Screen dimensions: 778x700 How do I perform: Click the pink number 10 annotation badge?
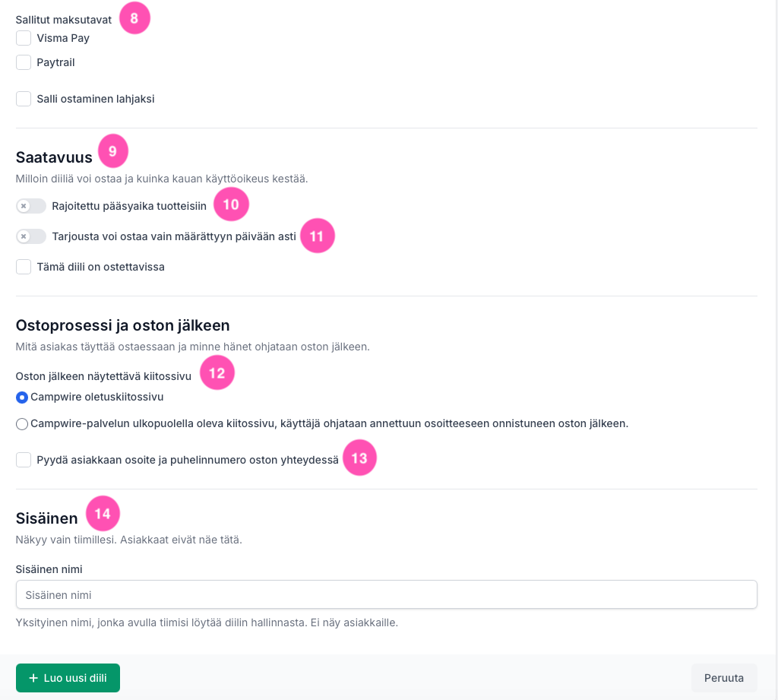[x=231, y=204]
